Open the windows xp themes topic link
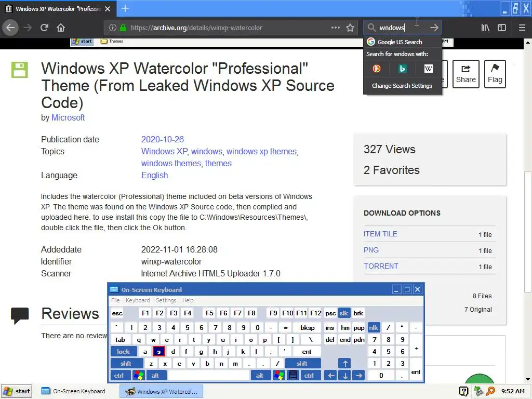The width and height of the screenshot is (532, 399). (262, 151)
